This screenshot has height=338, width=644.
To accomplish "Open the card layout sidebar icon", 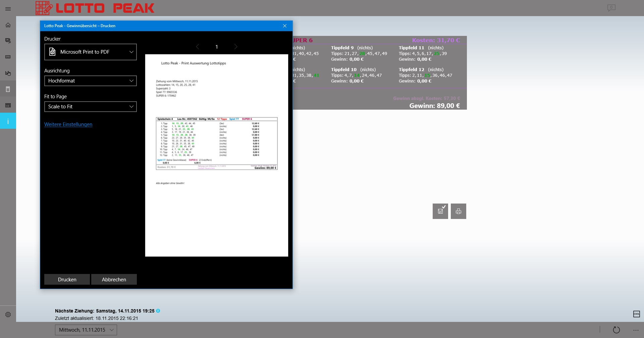I will click(8, 105).
